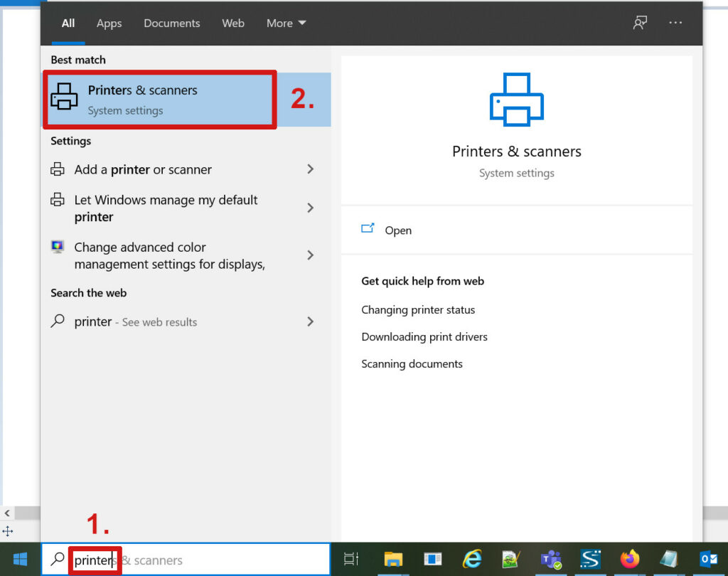Viewport: 728px width, 576px height.
Task: Switch to the Documents tab
Action: [x=172, y=23]
